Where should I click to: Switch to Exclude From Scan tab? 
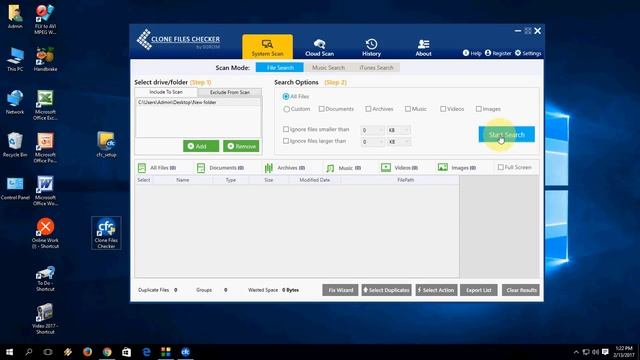229,93
